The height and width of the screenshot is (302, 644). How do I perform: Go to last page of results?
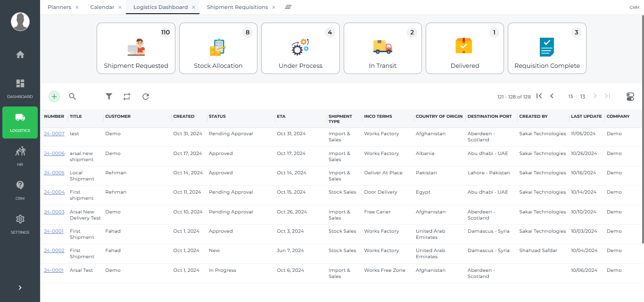point(607,96)
